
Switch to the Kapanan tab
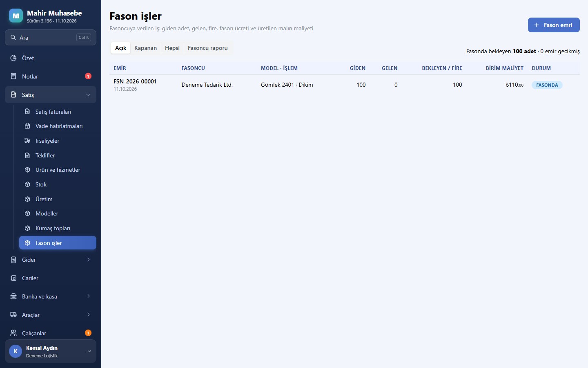(145, 48)
